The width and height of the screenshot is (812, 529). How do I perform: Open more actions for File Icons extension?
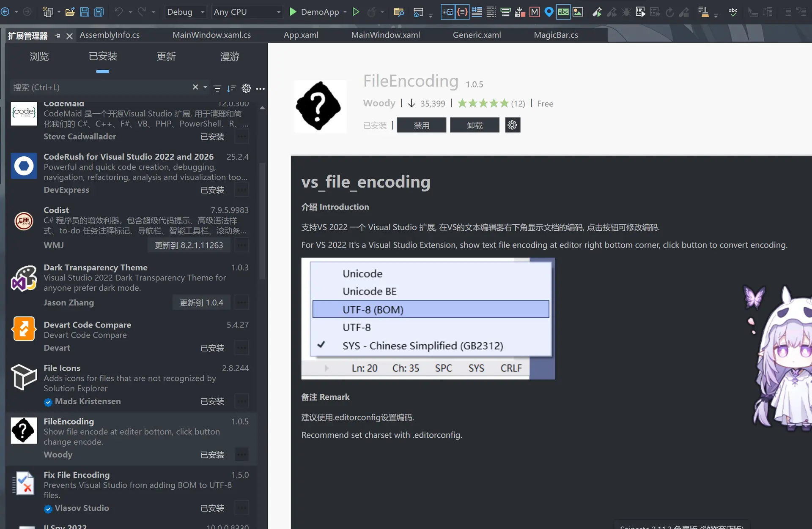click(242, 401)
